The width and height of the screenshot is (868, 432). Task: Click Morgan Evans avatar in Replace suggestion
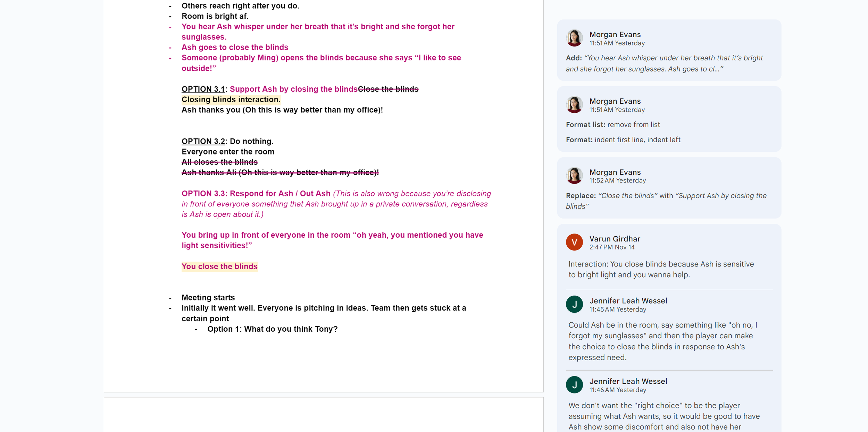574,176
